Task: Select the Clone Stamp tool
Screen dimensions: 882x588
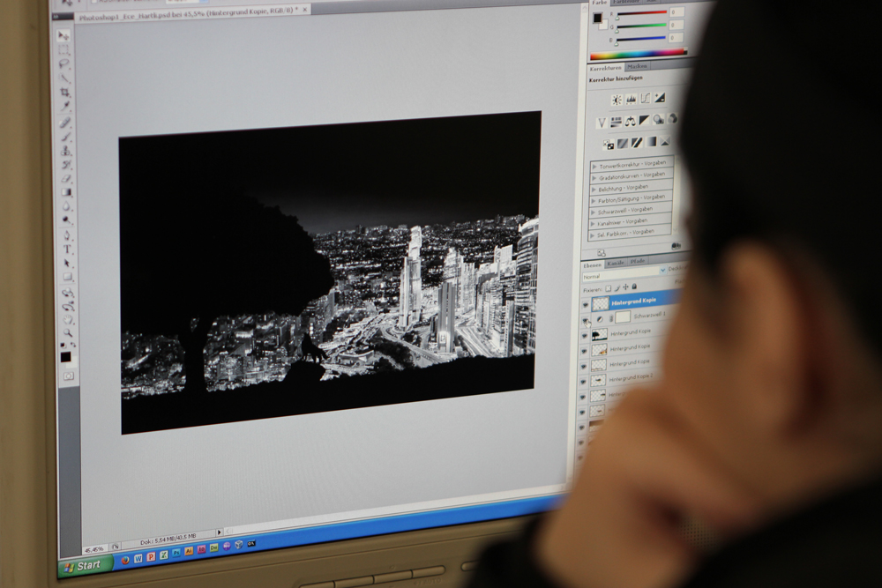Action: pos(66,151)
